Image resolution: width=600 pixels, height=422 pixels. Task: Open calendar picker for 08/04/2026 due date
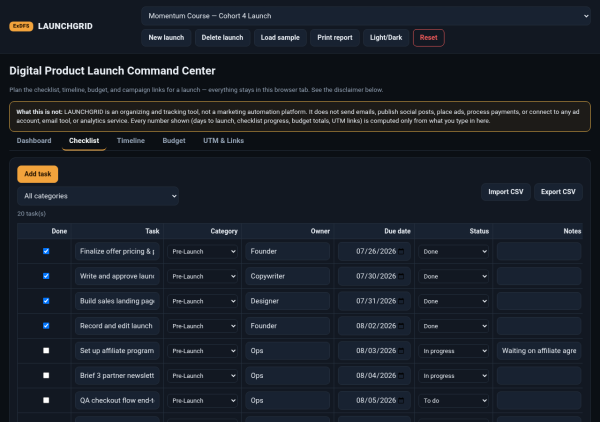pos(401,376)
